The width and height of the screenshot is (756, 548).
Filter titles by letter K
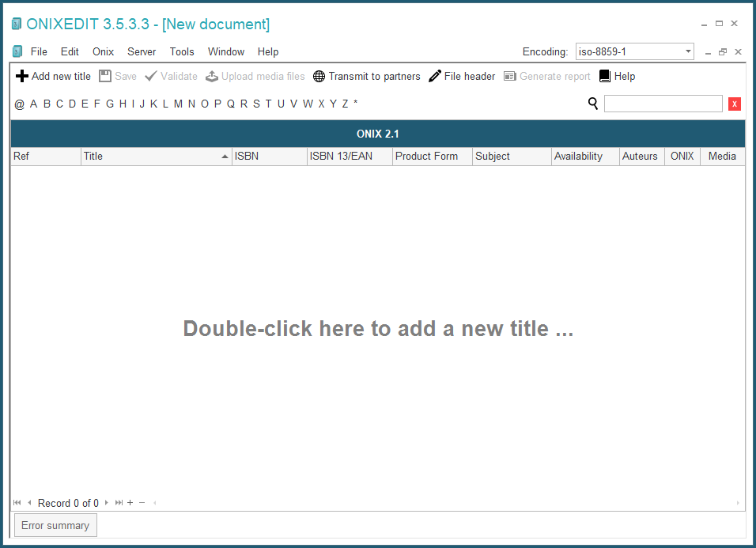153,104
